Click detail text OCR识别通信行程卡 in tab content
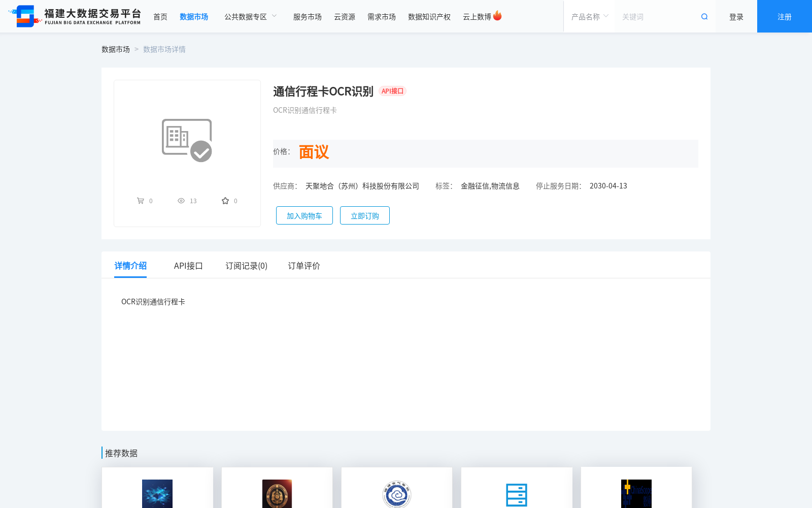The height and width of the screenshot is (508, 812). pos(153,302)
